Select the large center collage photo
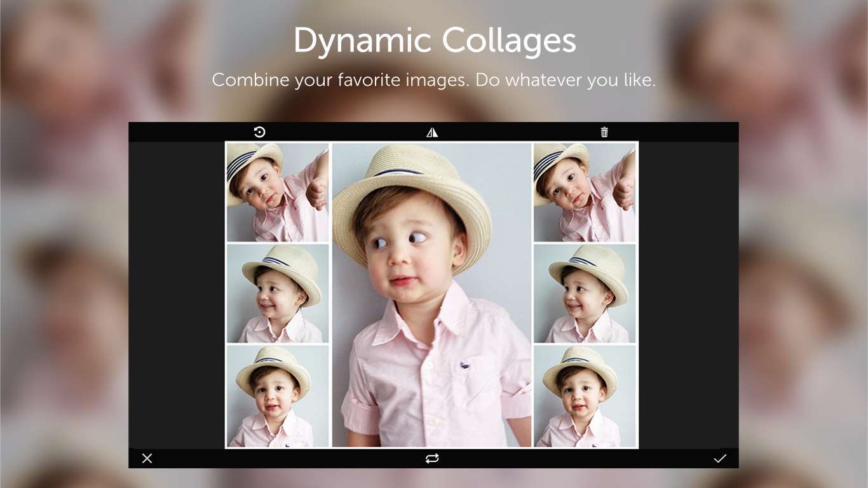 coord(431,295)
